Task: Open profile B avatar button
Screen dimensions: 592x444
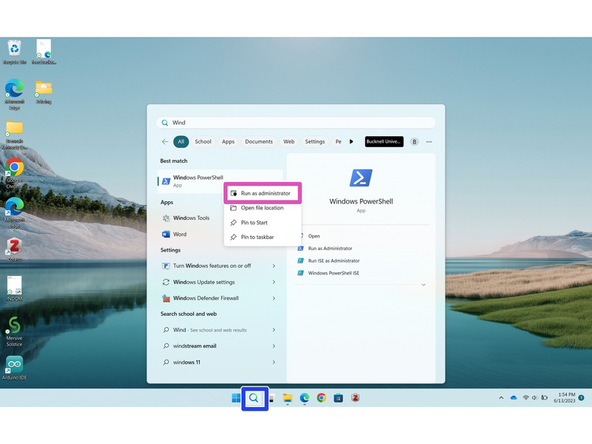Action: pos(414,142)
